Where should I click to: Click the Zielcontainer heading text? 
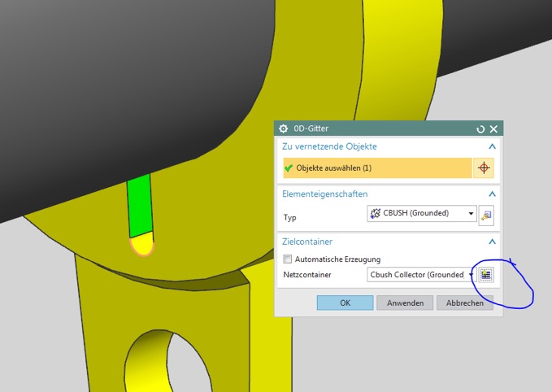(307, 242)
